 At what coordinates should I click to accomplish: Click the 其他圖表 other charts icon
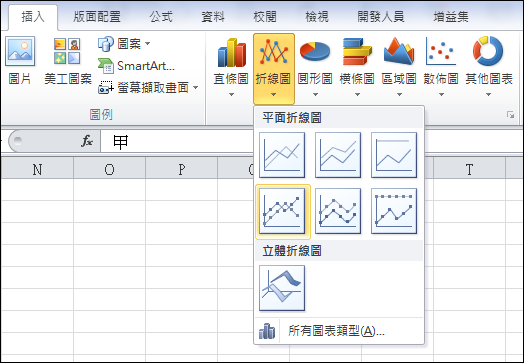click(488, 51)
